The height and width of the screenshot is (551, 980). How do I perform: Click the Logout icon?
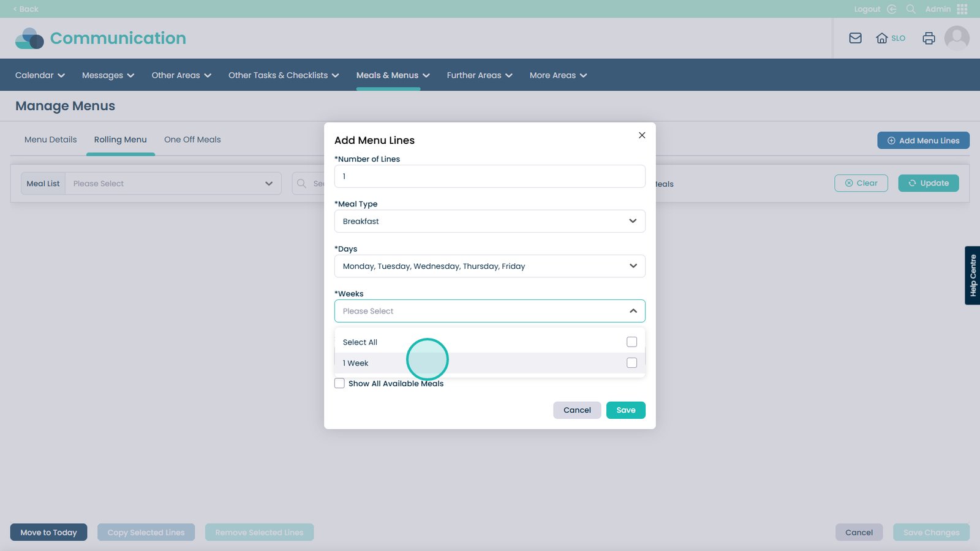point(892,9)
